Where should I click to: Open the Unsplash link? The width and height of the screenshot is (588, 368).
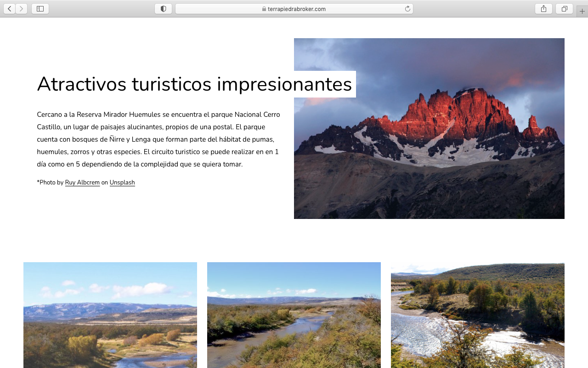pyautogui.click(x=122, y=183)
